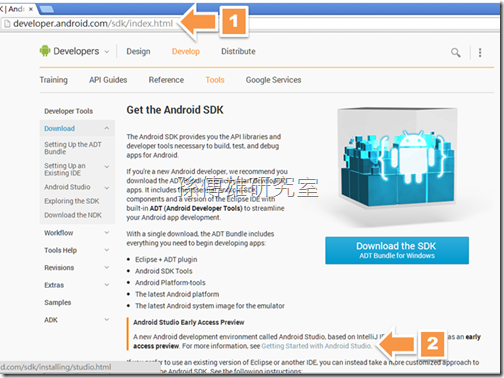The image size is (504, 378).
Task: Click the ADK sidebar label
Action: [x=51, y=320]
